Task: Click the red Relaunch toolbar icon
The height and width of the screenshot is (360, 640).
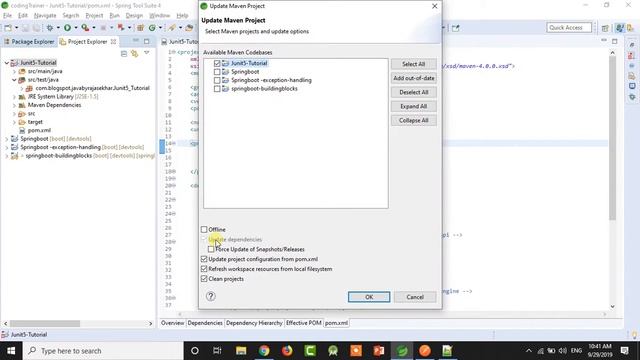Action: pyautogui.click(x=121, y=28)
